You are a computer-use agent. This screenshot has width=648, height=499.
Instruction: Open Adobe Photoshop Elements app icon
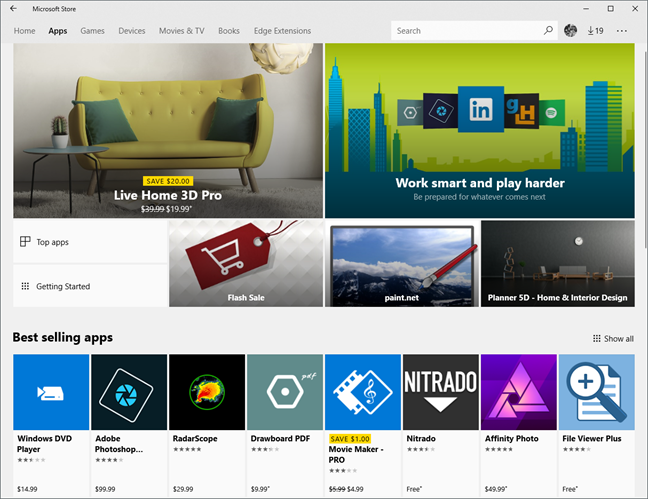point(129,392)
